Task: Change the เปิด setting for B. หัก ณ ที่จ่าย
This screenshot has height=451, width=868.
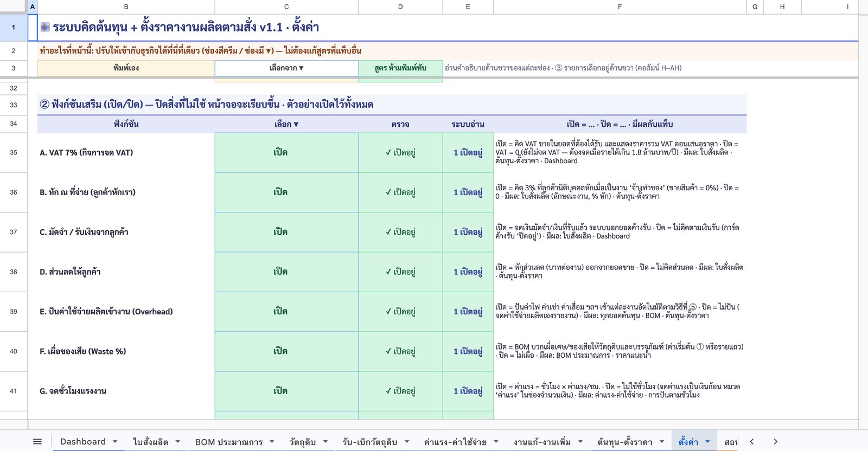Action: (x=286, y=192)
